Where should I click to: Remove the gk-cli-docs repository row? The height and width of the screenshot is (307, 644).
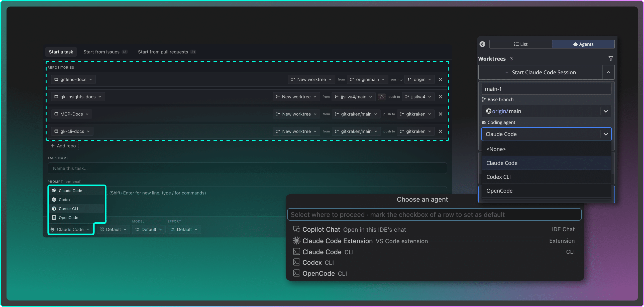click(440, 131)
